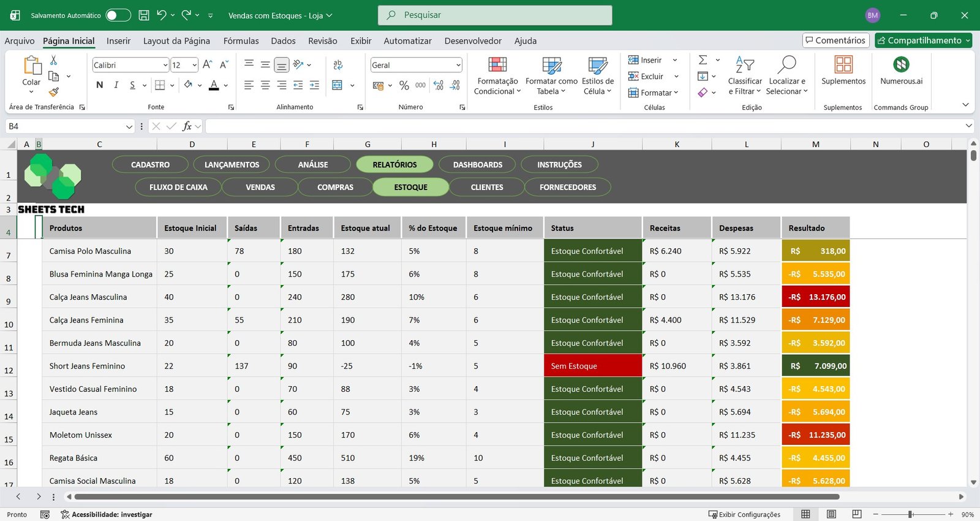The height and width of the screenshot is (521, 980).
Task: Click the zoom slider in status bar
Action: pyautogui.click(x=911, y=514)
